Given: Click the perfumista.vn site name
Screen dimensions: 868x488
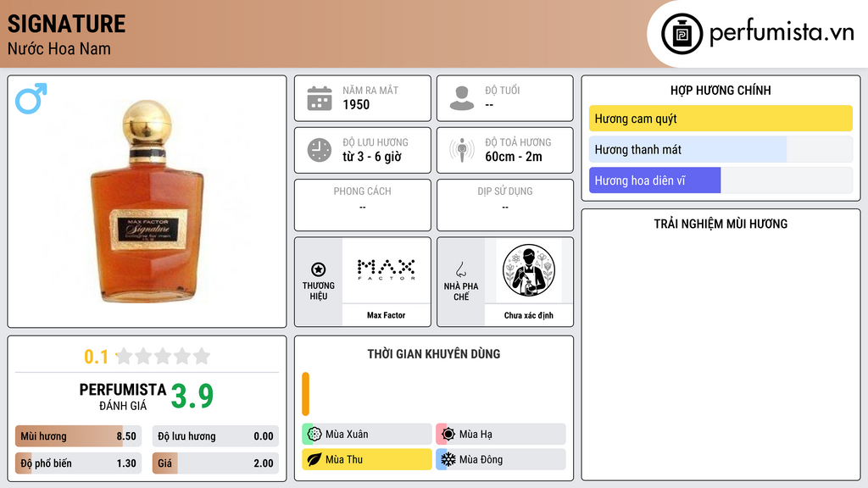Looking at the screenshot, I should (x=782, y=32).
